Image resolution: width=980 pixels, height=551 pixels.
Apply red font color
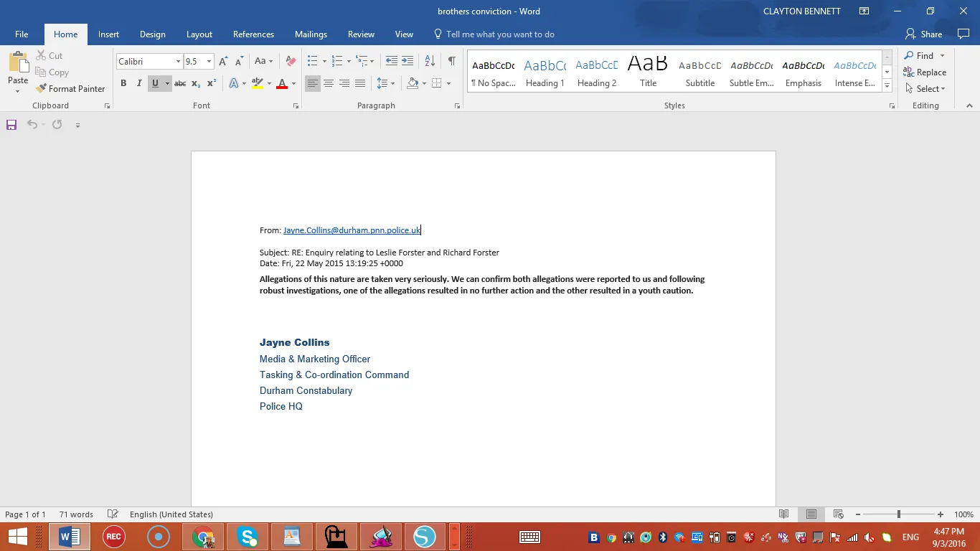click(x=282, y=83)
